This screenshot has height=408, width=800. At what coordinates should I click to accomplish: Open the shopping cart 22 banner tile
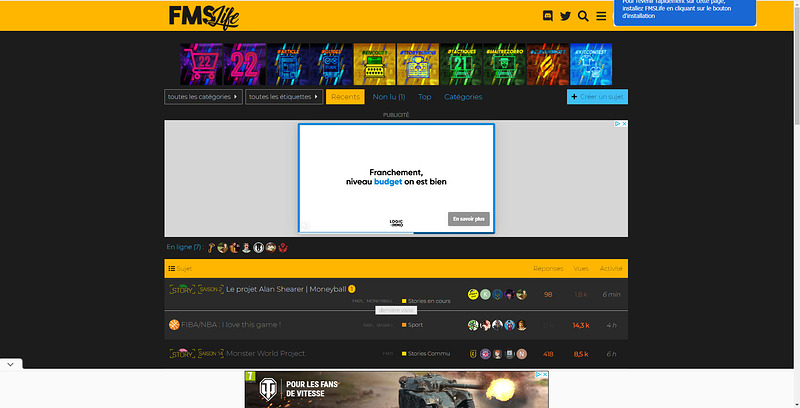pyautogui.click(x=201, y=64)
